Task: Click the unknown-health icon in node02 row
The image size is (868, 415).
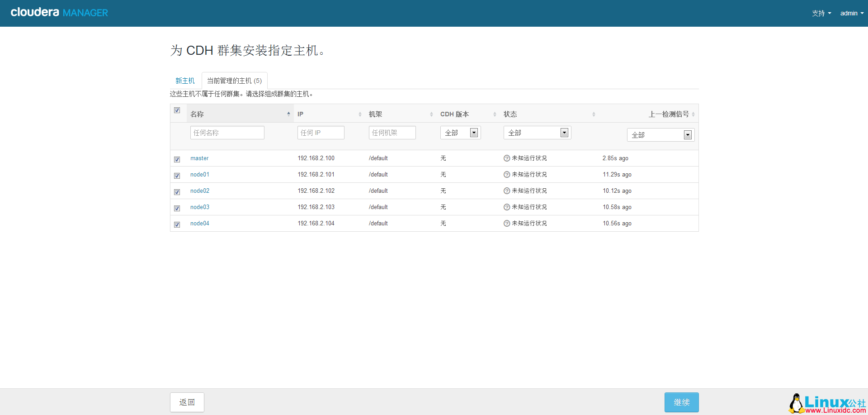Action: [507, 191]
